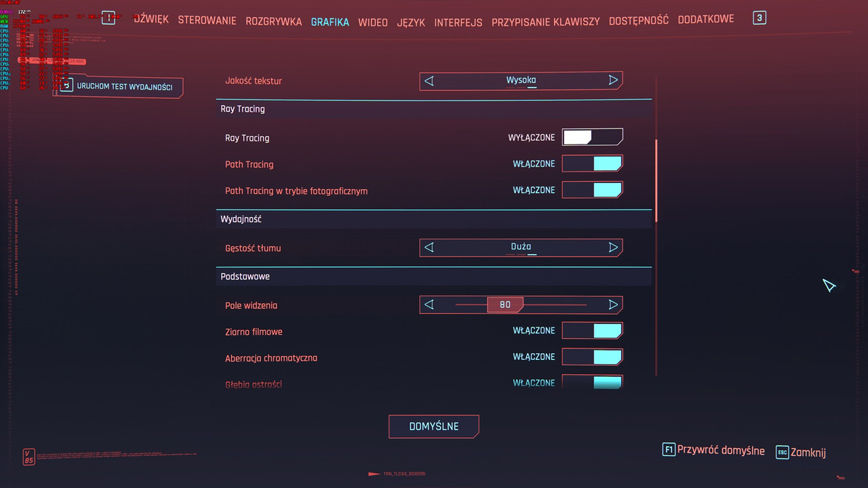868x488 pixels.
Task: Increase Pole widzenia with right arrow
Action: [613, 304]
